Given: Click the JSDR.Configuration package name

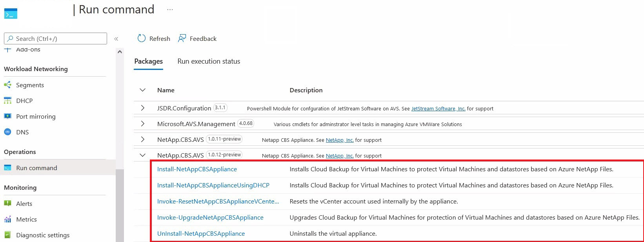Looking at the screenshot, I should coord(184,108).
